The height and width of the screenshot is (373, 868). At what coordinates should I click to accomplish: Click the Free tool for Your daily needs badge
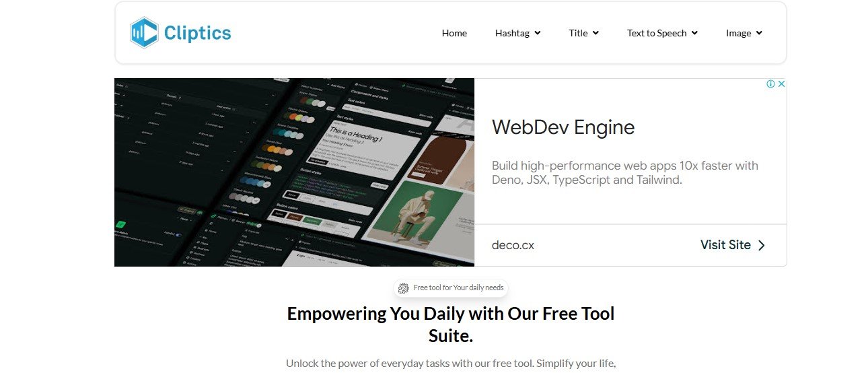pyautogui.click(x=451, y=288)
